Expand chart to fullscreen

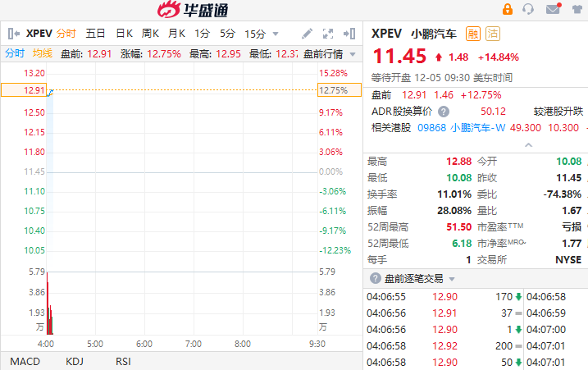click(328, 34)
